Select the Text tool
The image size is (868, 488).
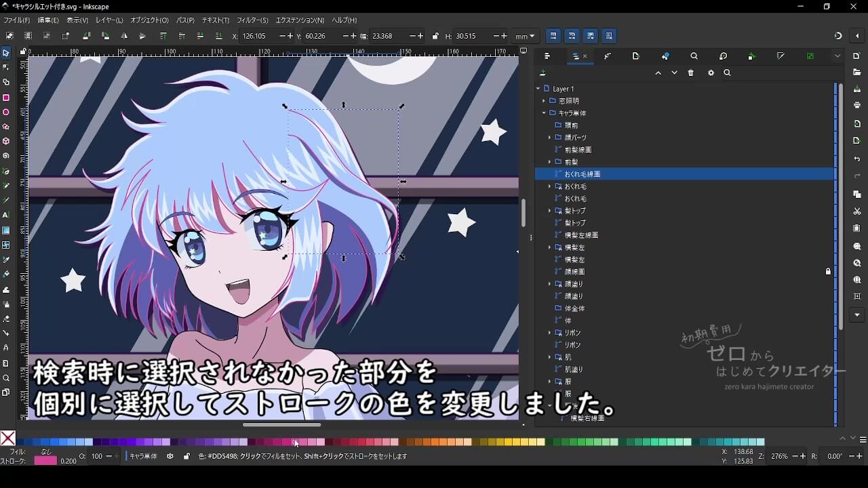[6, 215]
